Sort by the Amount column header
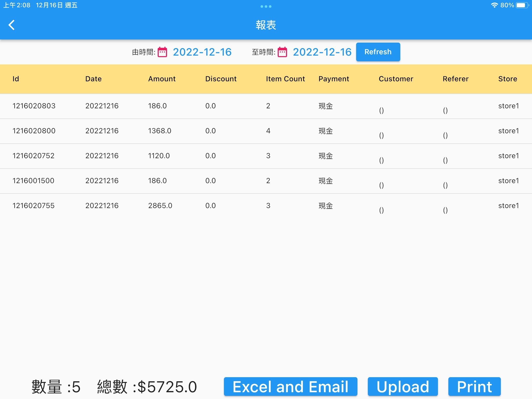This screenshot has height=399, width=532. click(x=162, y=79)
